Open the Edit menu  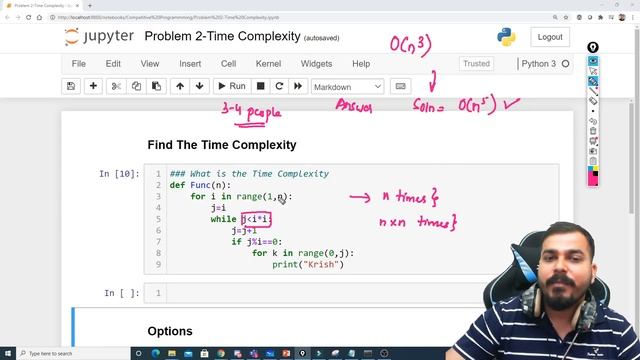point(113,64)
